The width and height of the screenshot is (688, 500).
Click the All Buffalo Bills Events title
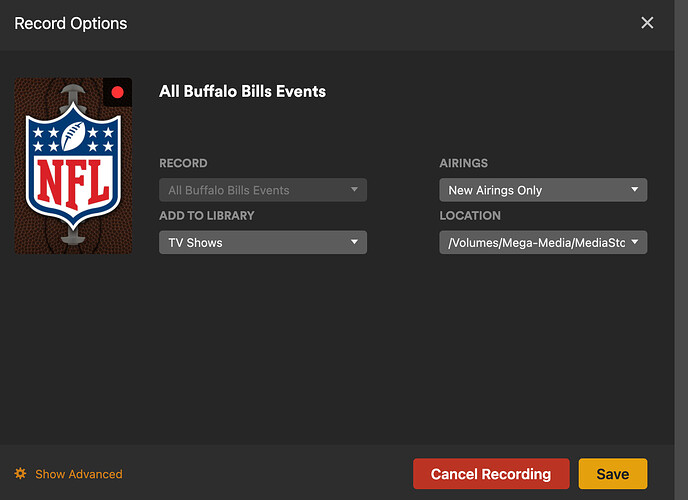(242, 91)
